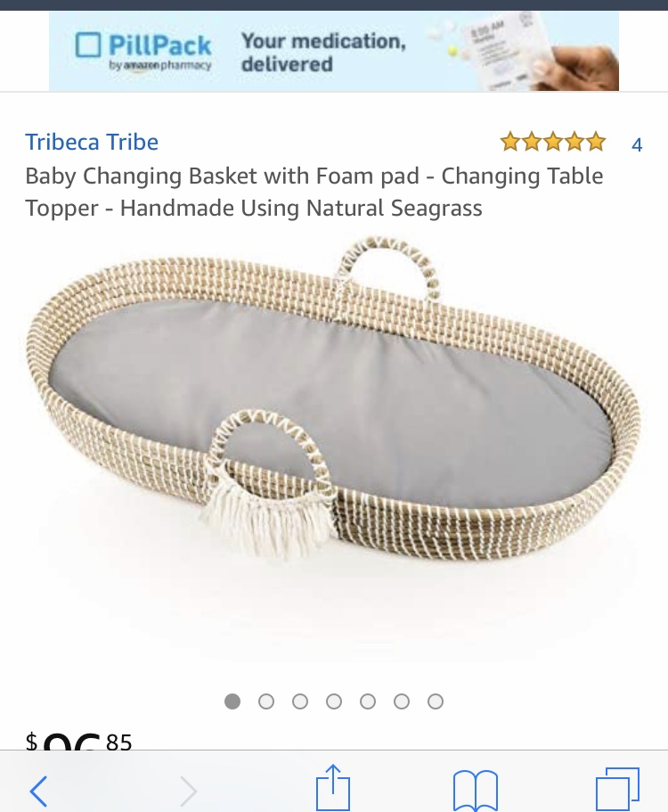The height and width of the screenshot is (812, 668).
Task: Click the partially visible product price
Action: pos(78,742)
